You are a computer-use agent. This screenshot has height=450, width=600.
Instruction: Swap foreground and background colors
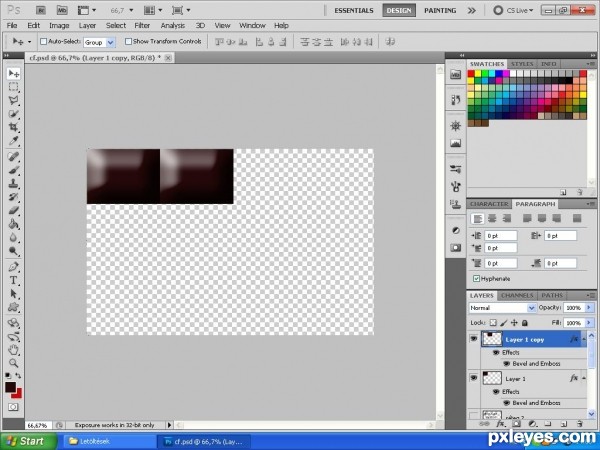[x=18, y=376]
